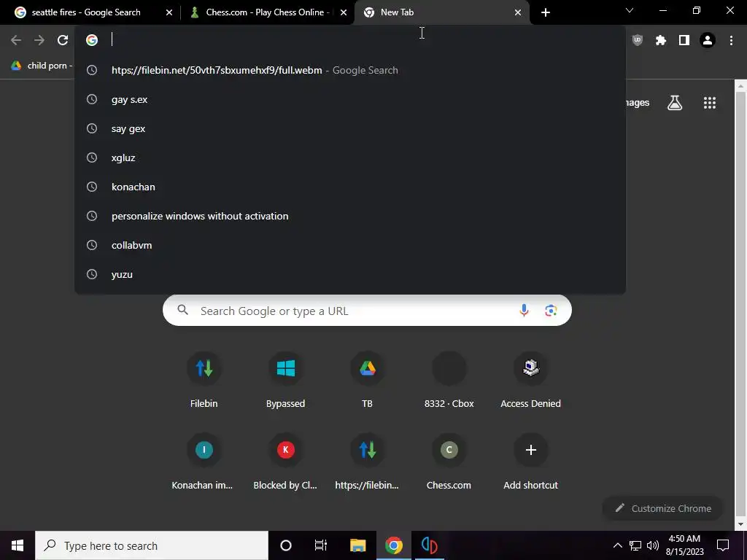
Task: Close the Chess.com tab
Action: tap(344, 12)
